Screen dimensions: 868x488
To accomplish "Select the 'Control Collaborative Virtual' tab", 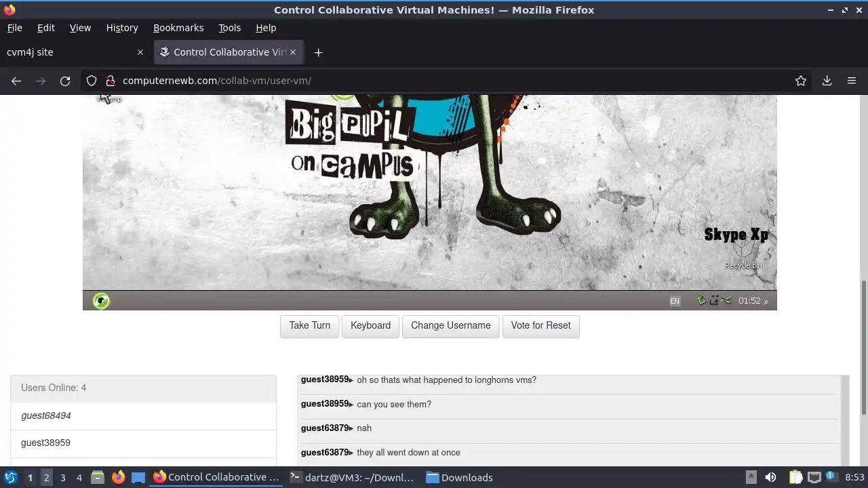I will click(x=229, y=52).
